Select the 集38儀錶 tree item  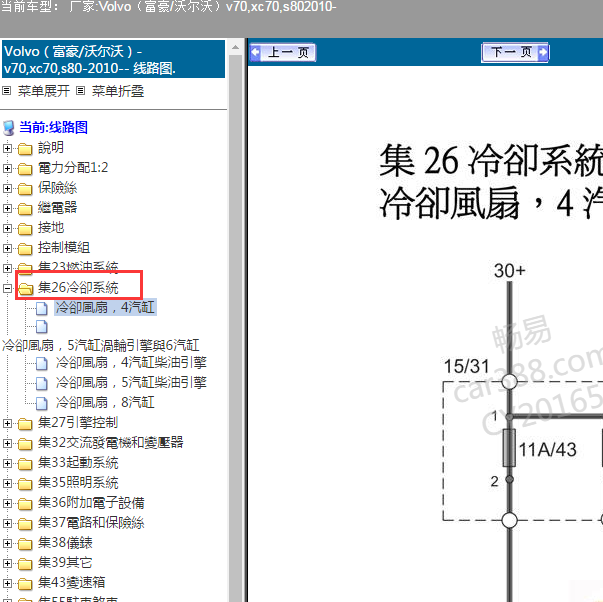[65, 543]
